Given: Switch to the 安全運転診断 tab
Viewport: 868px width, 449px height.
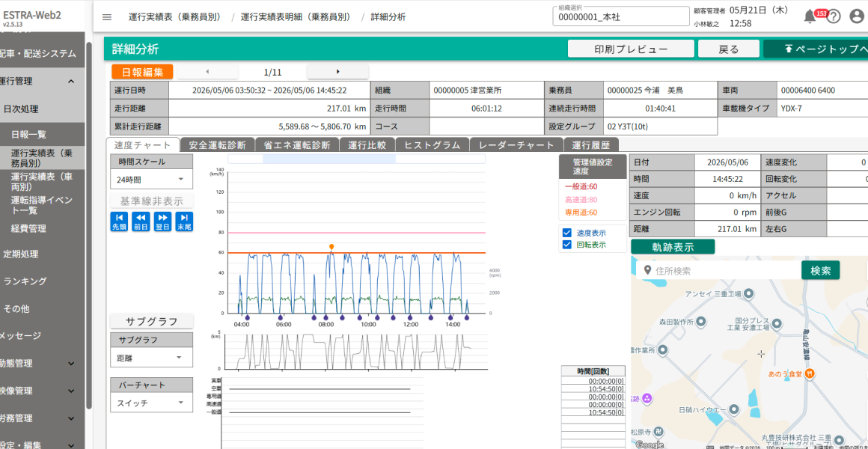Looking at the screenshot, I should (217, 145).
